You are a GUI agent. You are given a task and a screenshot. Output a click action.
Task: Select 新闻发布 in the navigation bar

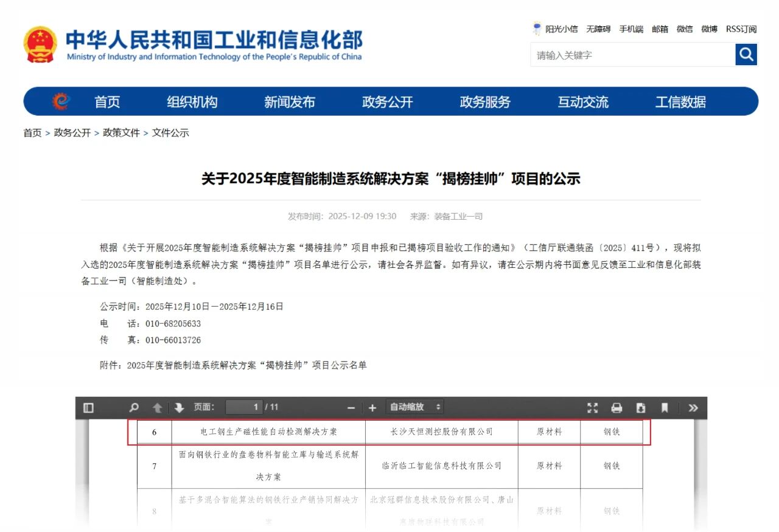290,102
